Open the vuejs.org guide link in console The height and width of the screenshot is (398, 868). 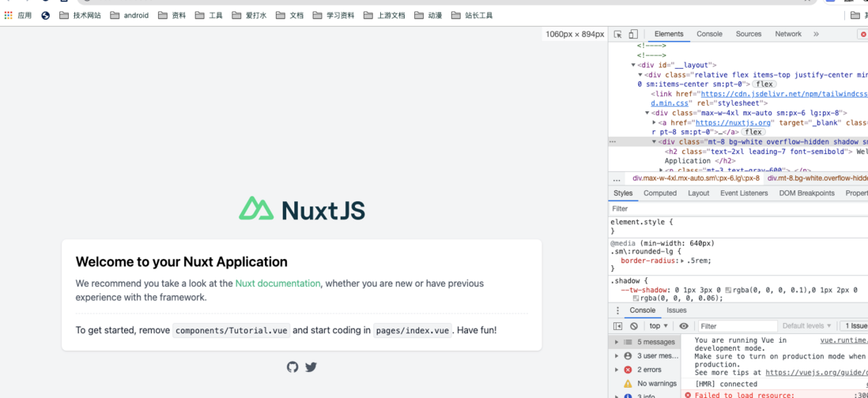[x=817, y=373]
